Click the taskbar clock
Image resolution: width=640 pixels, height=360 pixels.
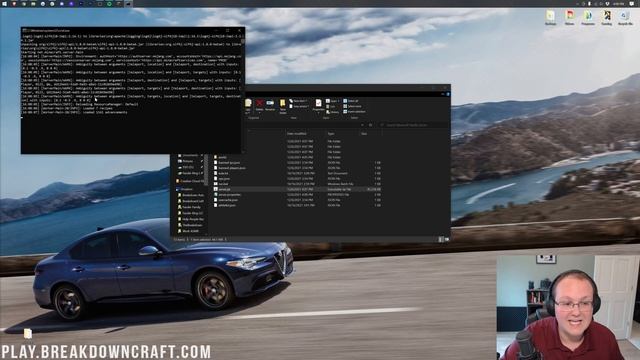(619, 4)
